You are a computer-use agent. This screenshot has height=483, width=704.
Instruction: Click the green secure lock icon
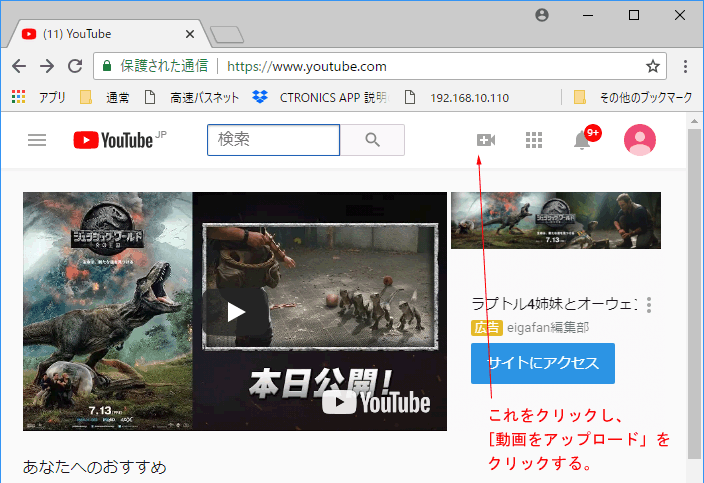pos(107,66)
